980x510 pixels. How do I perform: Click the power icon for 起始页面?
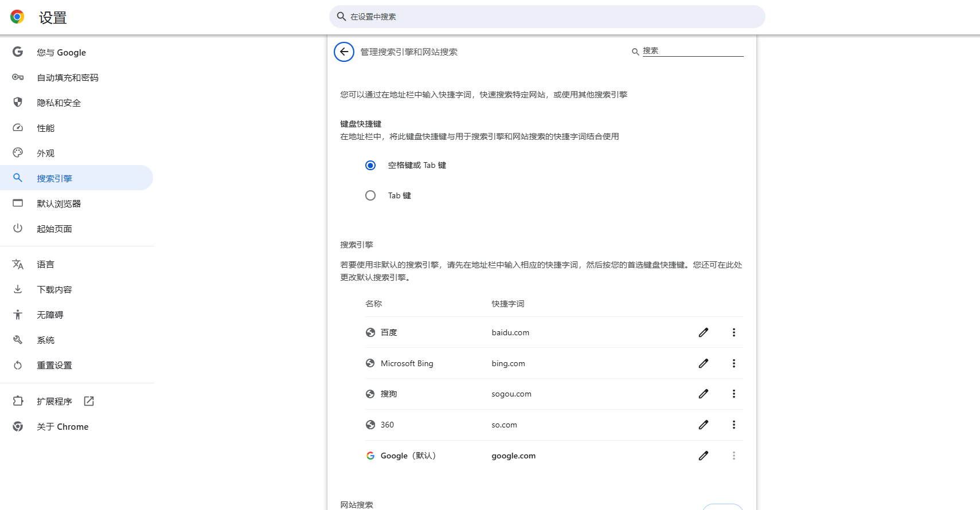[18, 228]
